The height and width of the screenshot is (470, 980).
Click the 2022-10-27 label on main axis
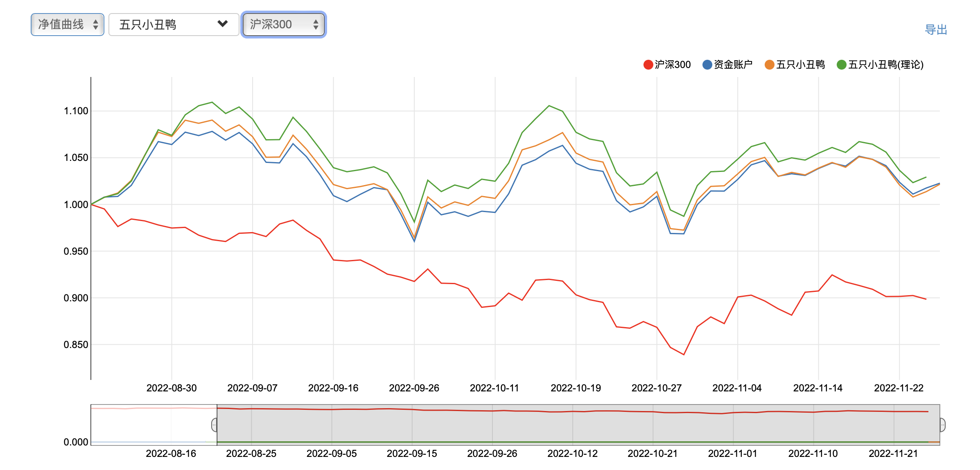(x=656, y=388)
